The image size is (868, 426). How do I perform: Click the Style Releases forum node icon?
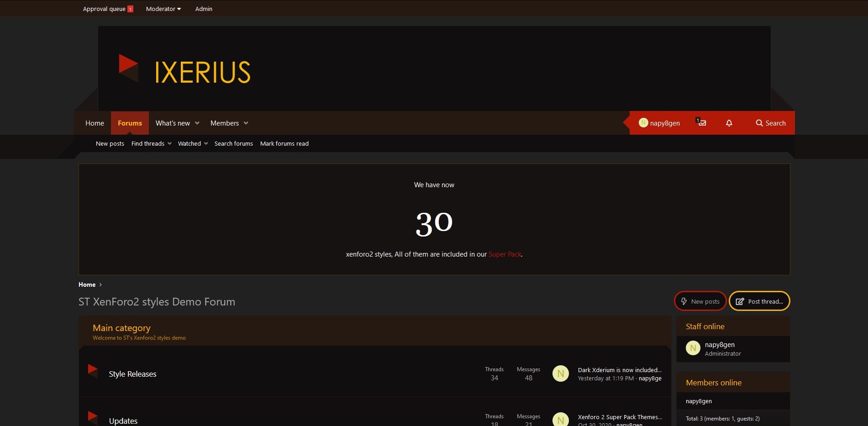pos(93,370)
